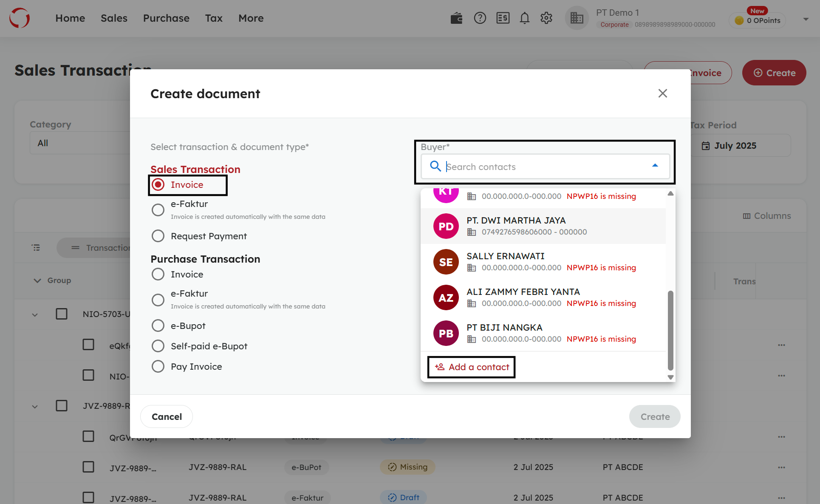Screen dimensions: 820x504
Task: Click the AZ avatar for ALI ZAMMY FEBRI YANTA
Action: pos(446,297)
